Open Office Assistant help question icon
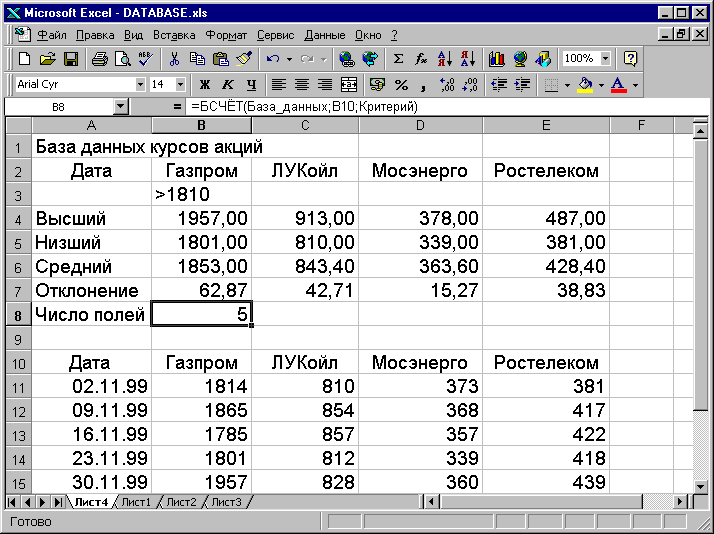 click(x=630, y=59)
